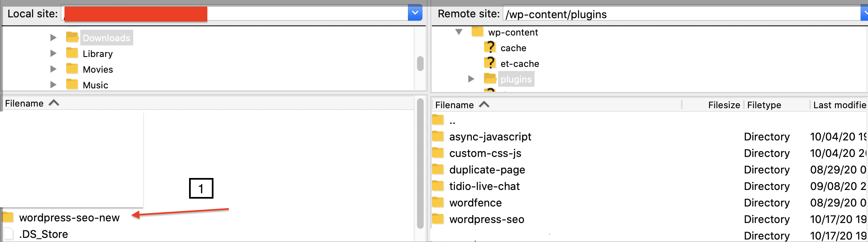This screenshot has height=242, width=868.
Task: Click the duplicate-page folder icon
Action: pyautogui.click(x=438, y=169)
